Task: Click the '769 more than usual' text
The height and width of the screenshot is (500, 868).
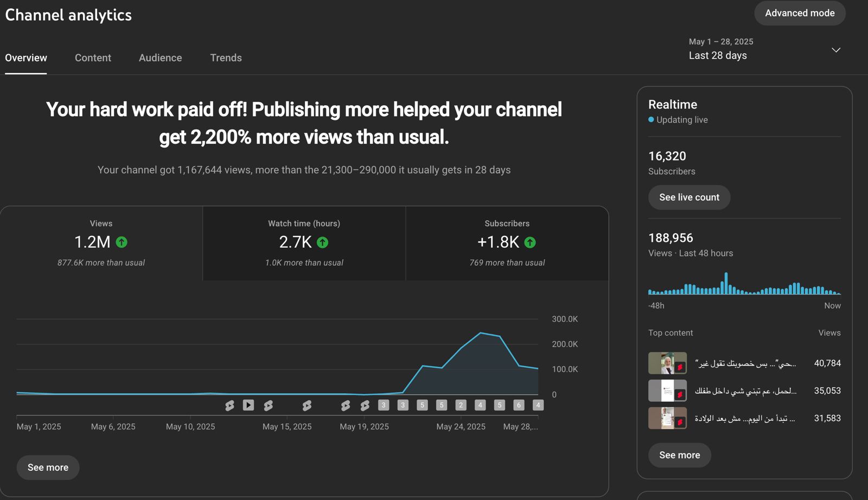Action: click(507, 262)
